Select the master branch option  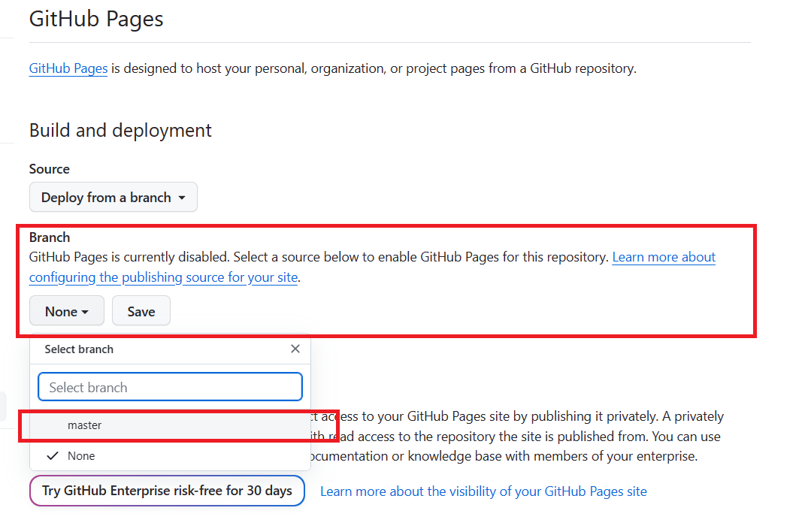[x=170, y=425]
